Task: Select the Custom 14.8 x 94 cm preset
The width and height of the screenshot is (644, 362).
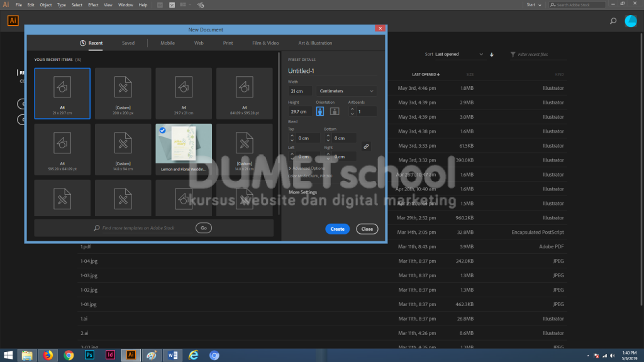Action: point(123,150)
